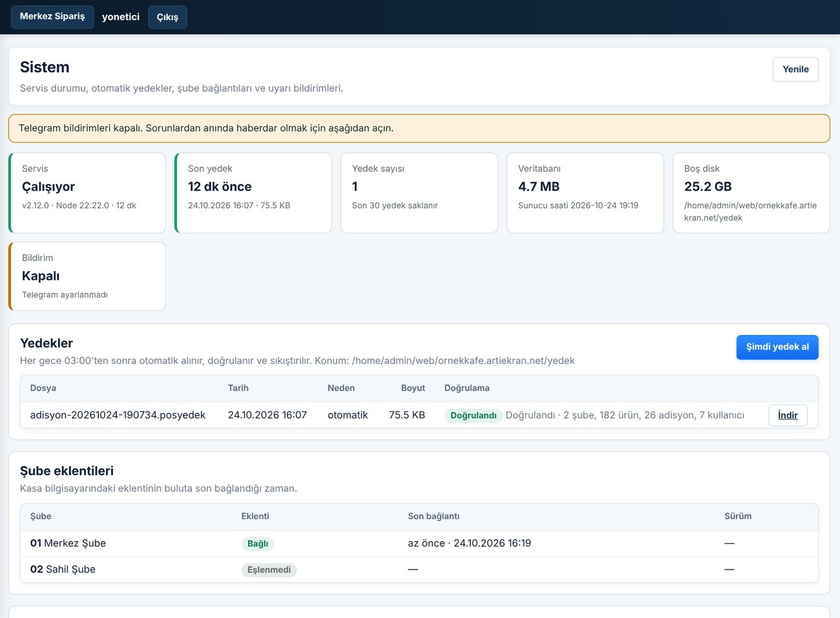Click the otomatik reason cell
Viewport: 840px width, 618px height.
click(x=348, y=415)
